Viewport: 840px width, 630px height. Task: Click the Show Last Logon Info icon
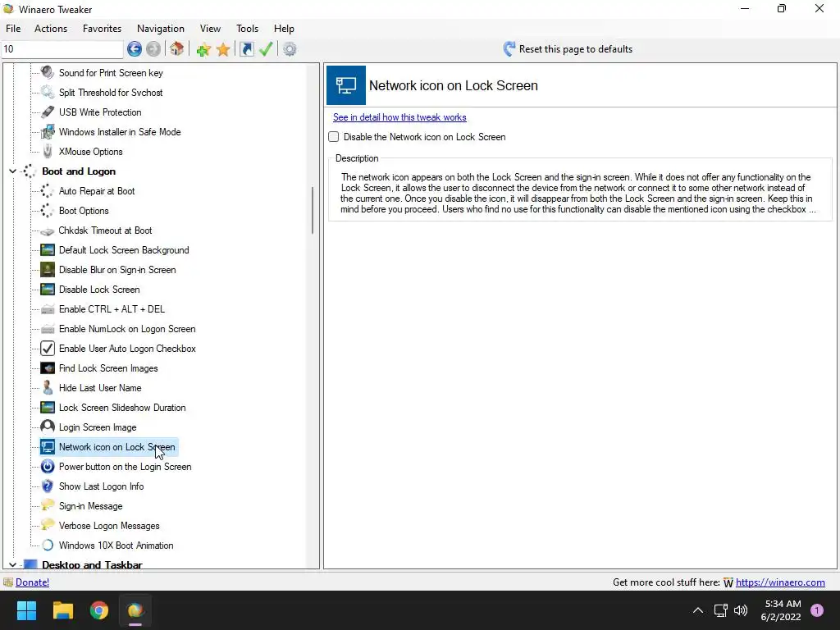48,486
